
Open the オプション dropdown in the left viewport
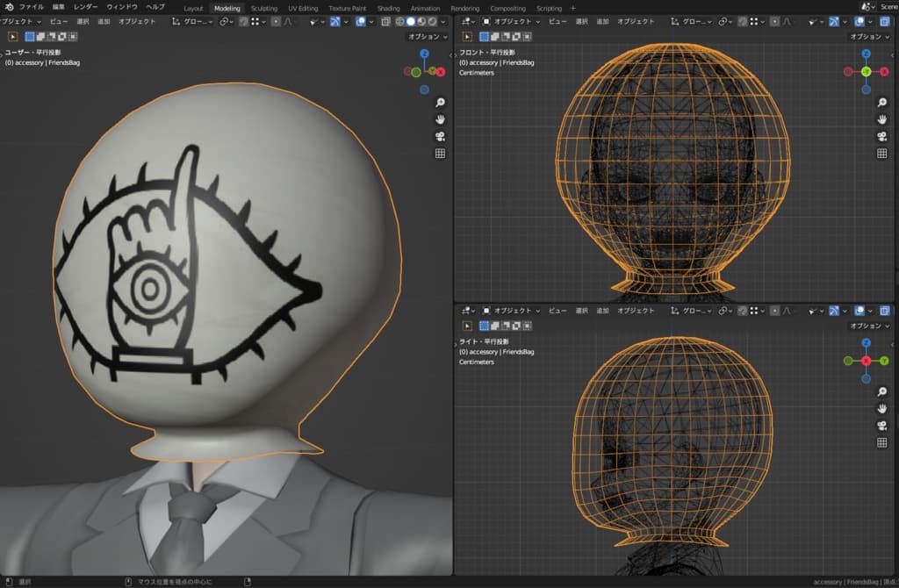[427, 37]
